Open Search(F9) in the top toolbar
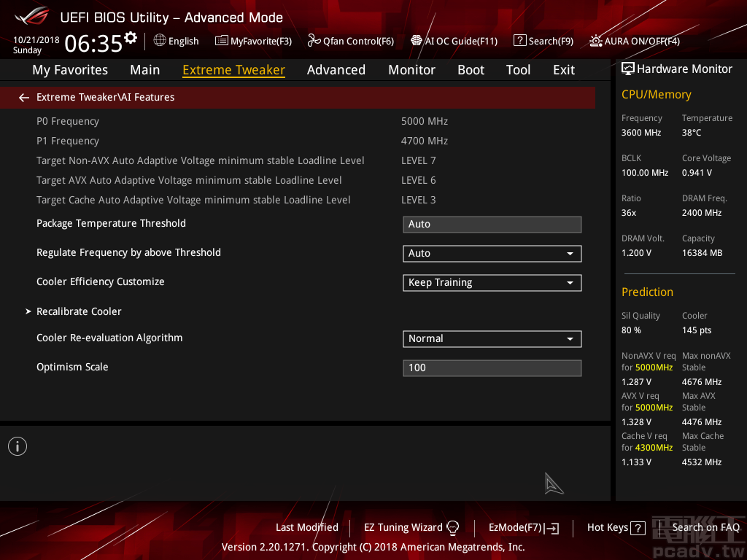The image size is (747, 560). pyautogui.click(x=543, y=41)
